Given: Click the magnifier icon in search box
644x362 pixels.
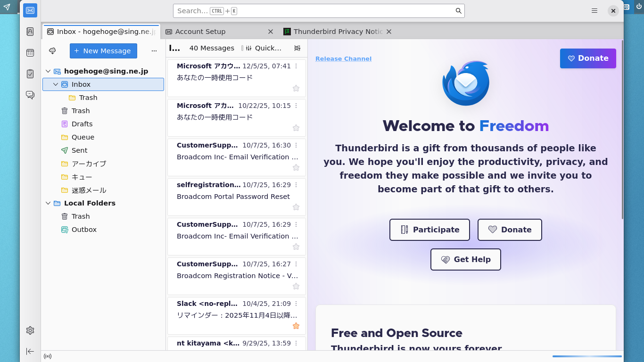Looking at the screenshot, I should [458, 11].
